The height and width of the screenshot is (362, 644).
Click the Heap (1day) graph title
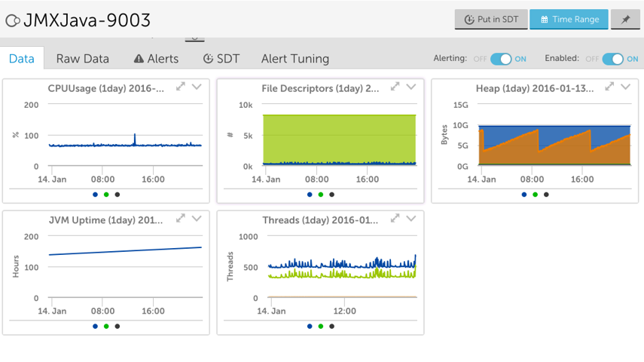535,88
